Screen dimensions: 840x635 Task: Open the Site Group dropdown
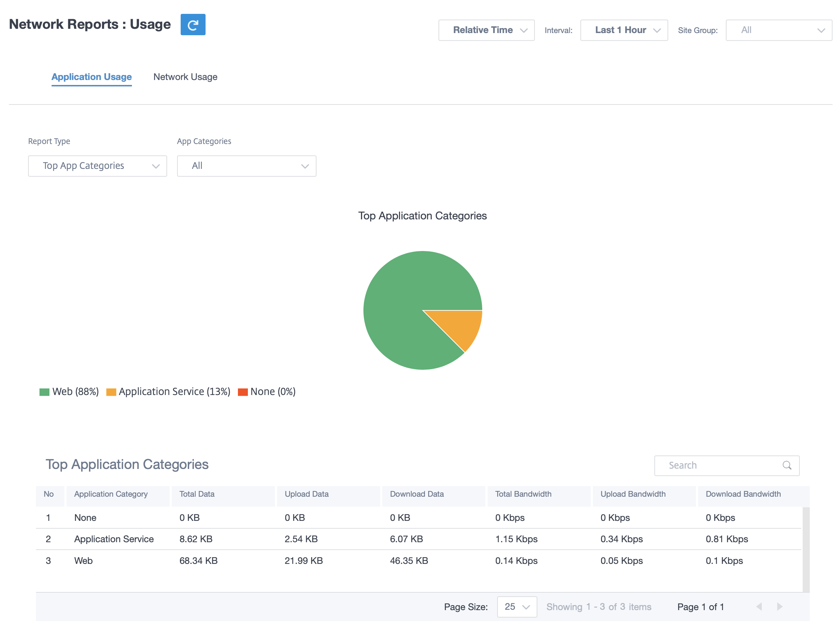pyautogui.click(x=778, y=30)
